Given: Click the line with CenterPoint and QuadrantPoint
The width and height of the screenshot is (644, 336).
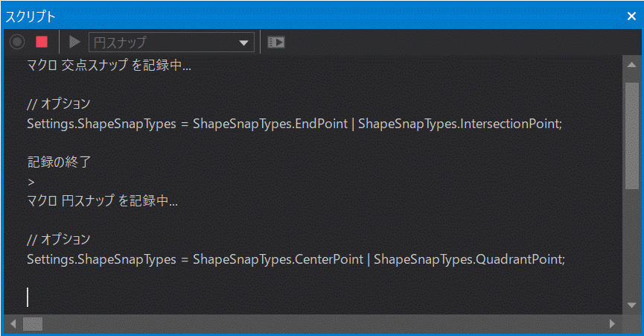Looking at the screenshot, I should (296, 259).
